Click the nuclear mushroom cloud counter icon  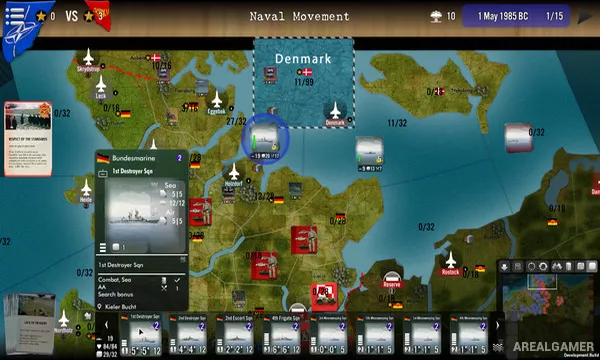tap(436, 16)
